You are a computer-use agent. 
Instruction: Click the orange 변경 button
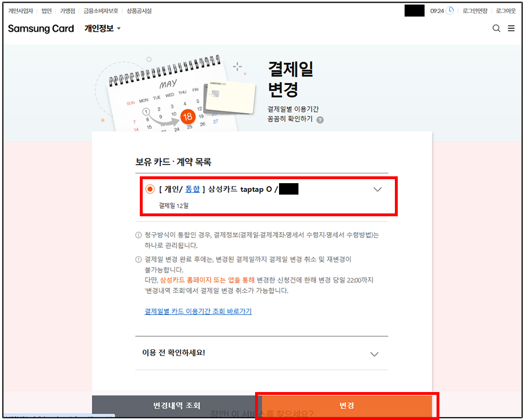click(347, 406)
